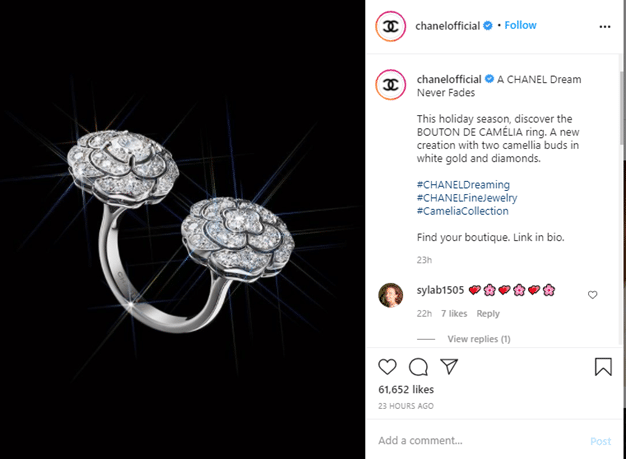Screen dimensions: 626x459
Task: Open the #CHANELDreaming hashtag
Action: (463, 185)
